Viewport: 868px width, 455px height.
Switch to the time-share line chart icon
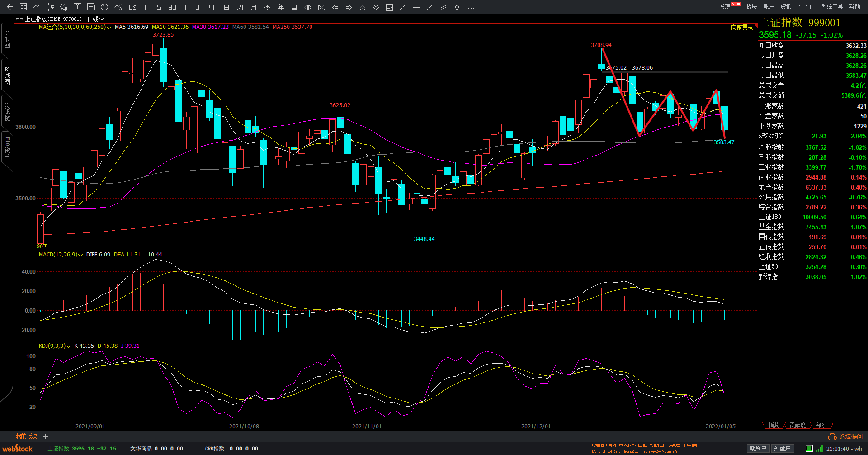(37, 7)
